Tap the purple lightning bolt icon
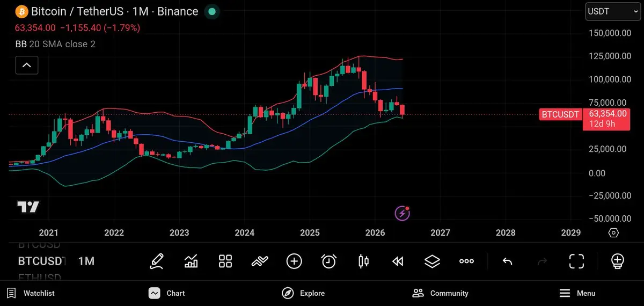644x306 pixels. coord(402,213)
